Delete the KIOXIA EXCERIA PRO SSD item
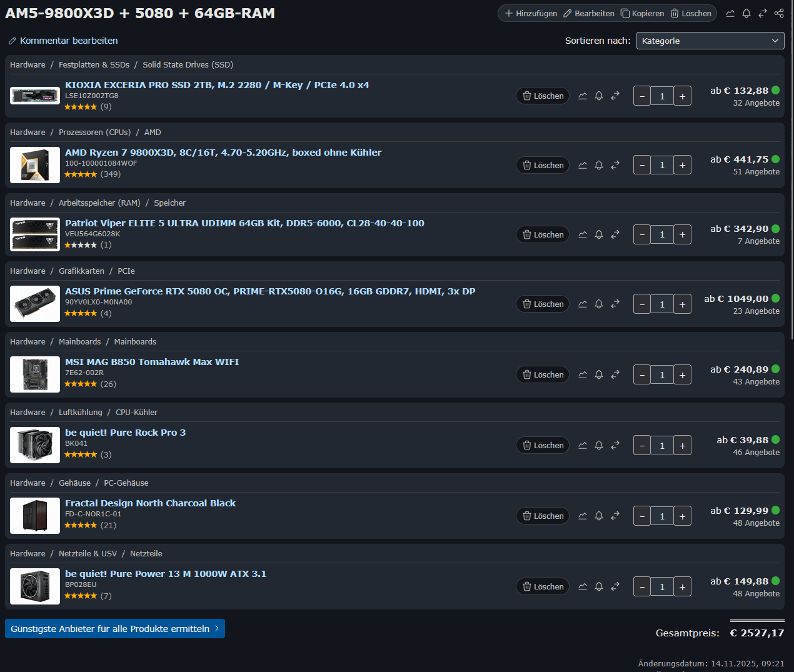This screenshot has width=794, height=672. (x=543, y=96)
